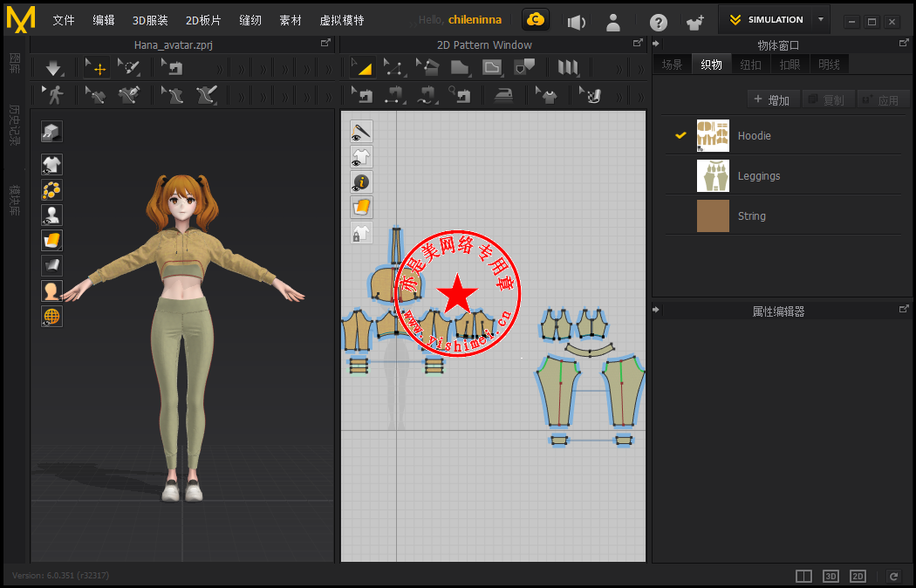Select the Select/Move tool in 3D toolbar
Screen dimensions: 916x588
[x=97, y=67]
